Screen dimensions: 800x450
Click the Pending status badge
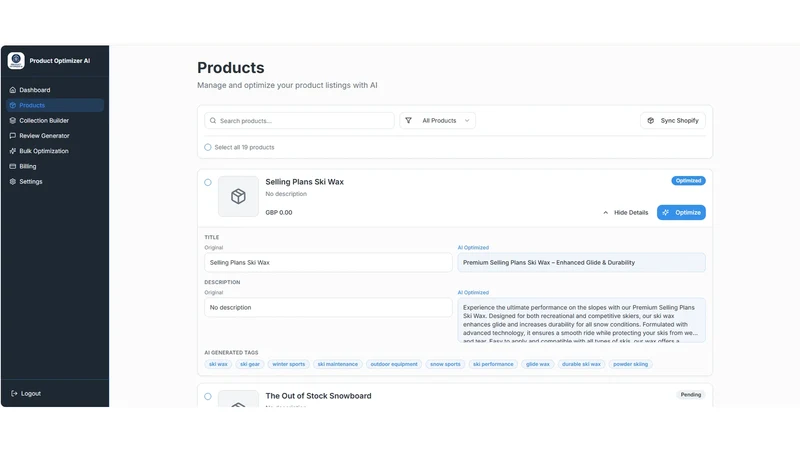click(x=691, y=394)
